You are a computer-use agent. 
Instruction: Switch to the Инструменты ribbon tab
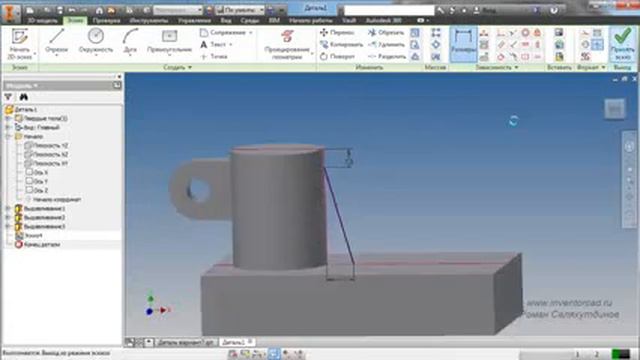point(149,20)
